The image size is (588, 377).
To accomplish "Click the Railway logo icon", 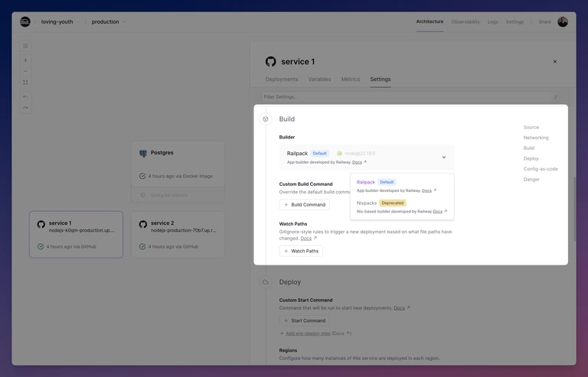I will [x=24, y=21].
